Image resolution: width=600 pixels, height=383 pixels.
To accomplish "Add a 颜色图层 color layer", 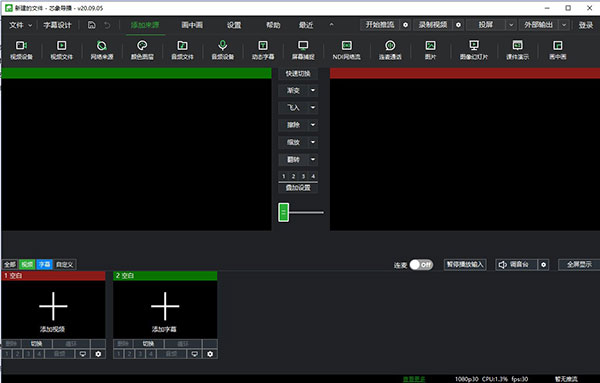I will tap(142, 50).
